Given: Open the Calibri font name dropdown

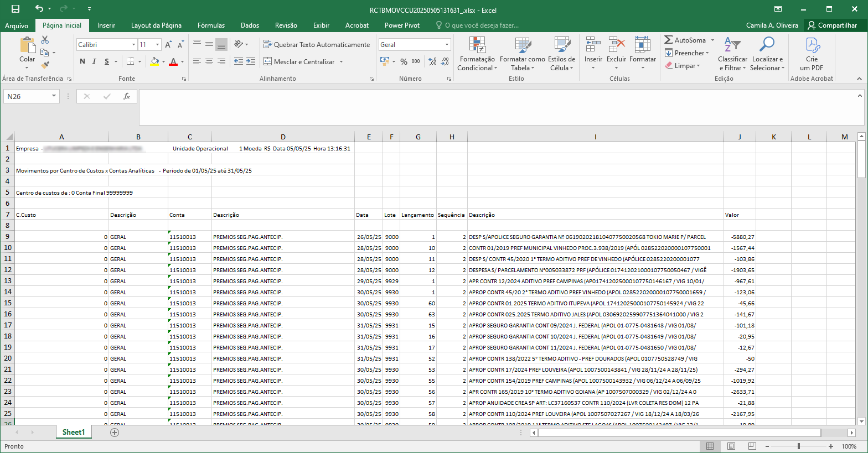Looking at the screenshot, I should (133, 44).
